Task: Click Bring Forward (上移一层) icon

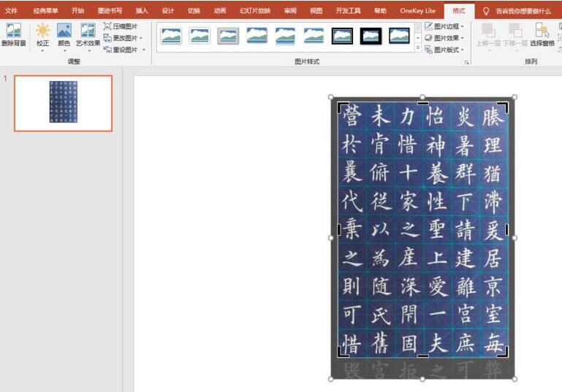Action: 488,35
